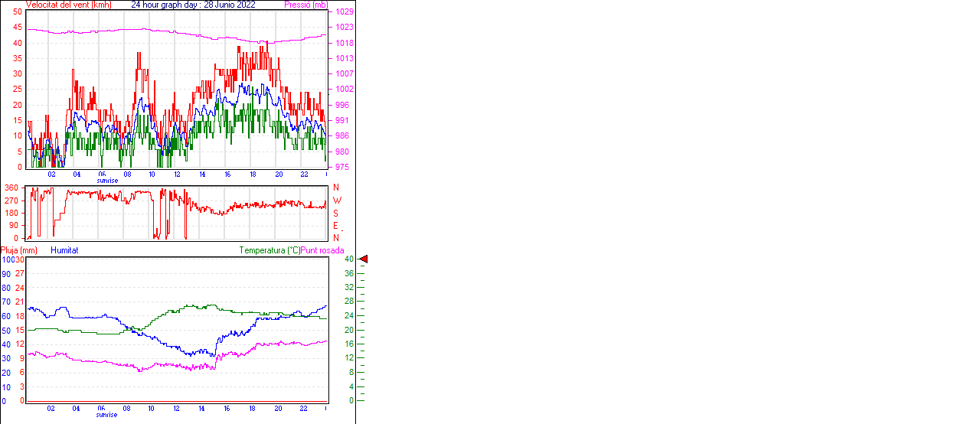Click the "Velocitat del vent (kmh)" label
Viewport: 980px width, 424px height.
point(68,5)
